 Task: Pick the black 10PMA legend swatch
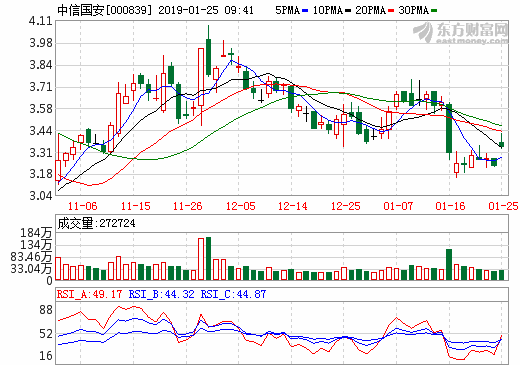coord(348,11)
